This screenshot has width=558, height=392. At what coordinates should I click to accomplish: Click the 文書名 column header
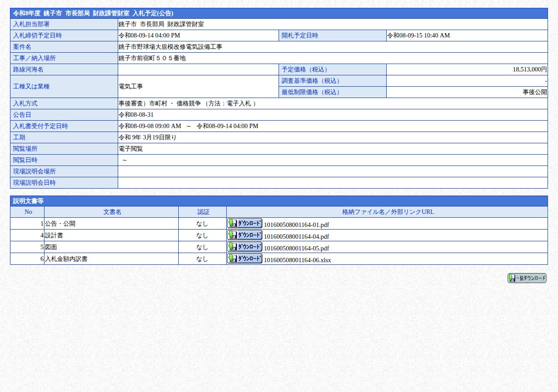[112, 212]
